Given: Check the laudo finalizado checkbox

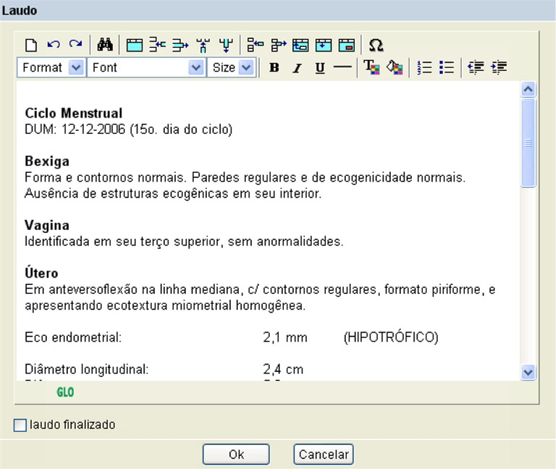Looking at the screenshot, I should pos(20,425).
